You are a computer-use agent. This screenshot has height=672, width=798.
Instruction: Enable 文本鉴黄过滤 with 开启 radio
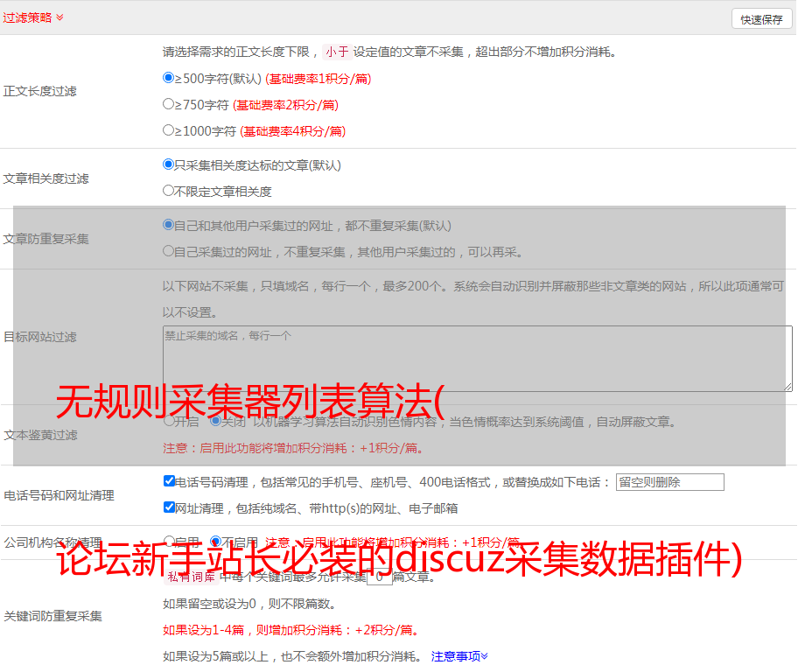pos(169,421)
